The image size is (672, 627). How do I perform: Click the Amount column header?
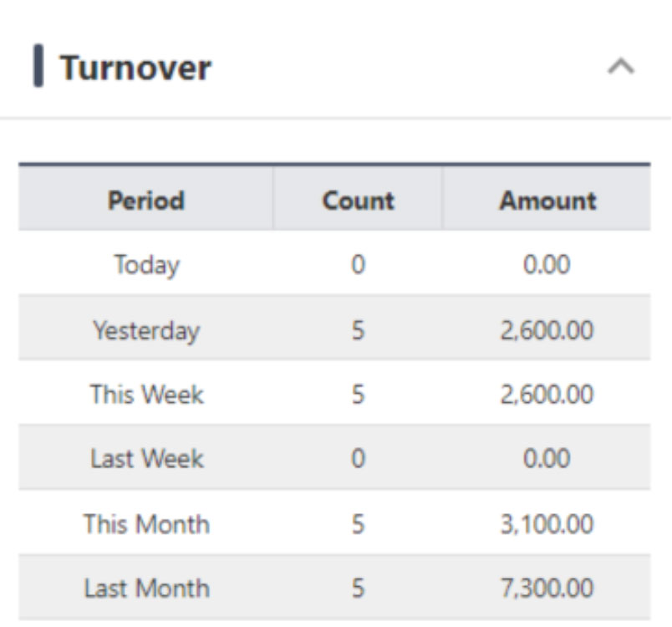(x=547, y=201)
